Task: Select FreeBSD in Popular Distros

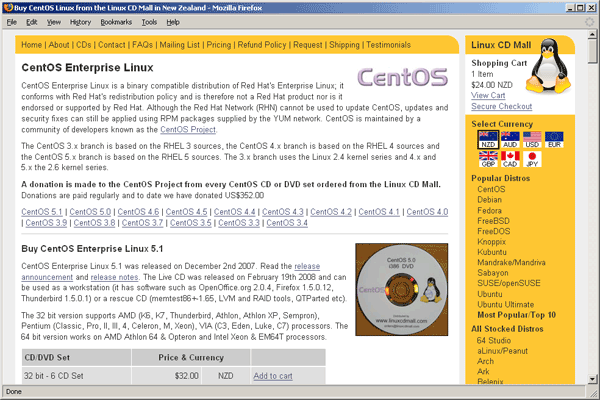Action: click(x=493, y=220)
